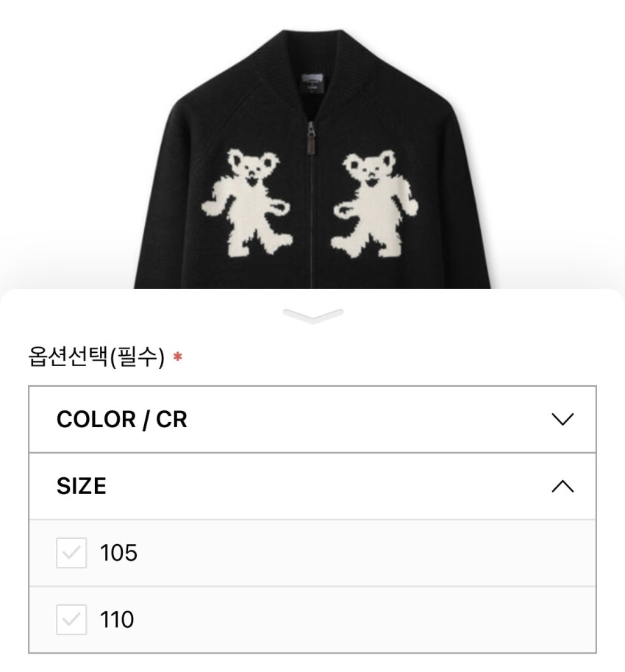Tap the right white bear graphic
Viewport: 625px width, 672px height.
(x=375, y=202)
